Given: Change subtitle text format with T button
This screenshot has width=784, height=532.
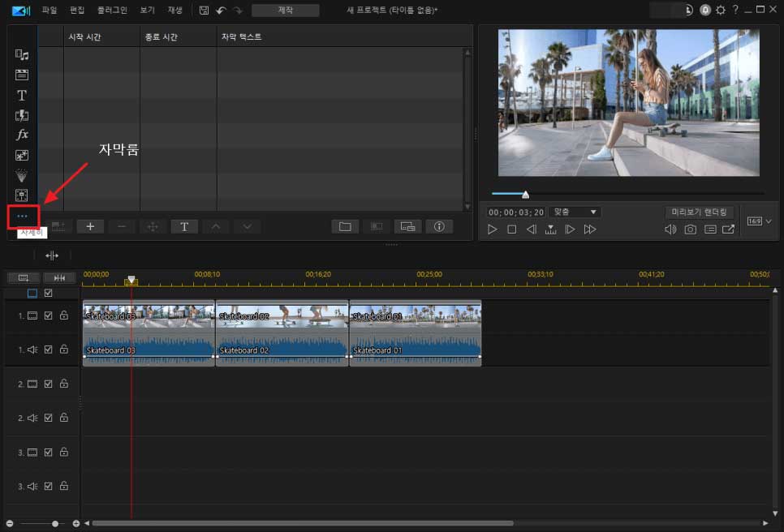Looking at the screenshot, I should pyautogui.click(x=184, y=227).
